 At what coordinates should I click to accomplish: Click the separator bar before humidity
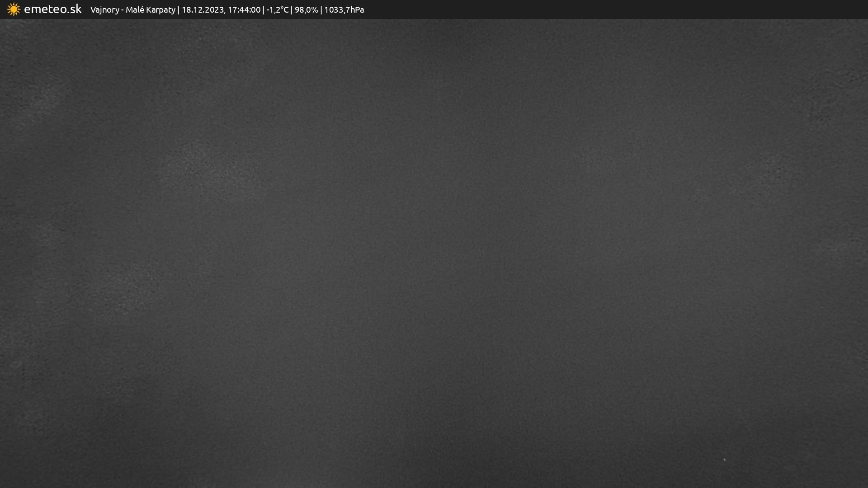292,9
